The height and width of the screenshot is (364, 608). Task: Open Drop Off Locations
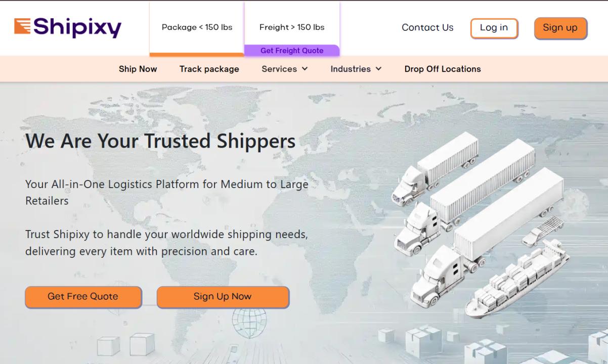443,69
